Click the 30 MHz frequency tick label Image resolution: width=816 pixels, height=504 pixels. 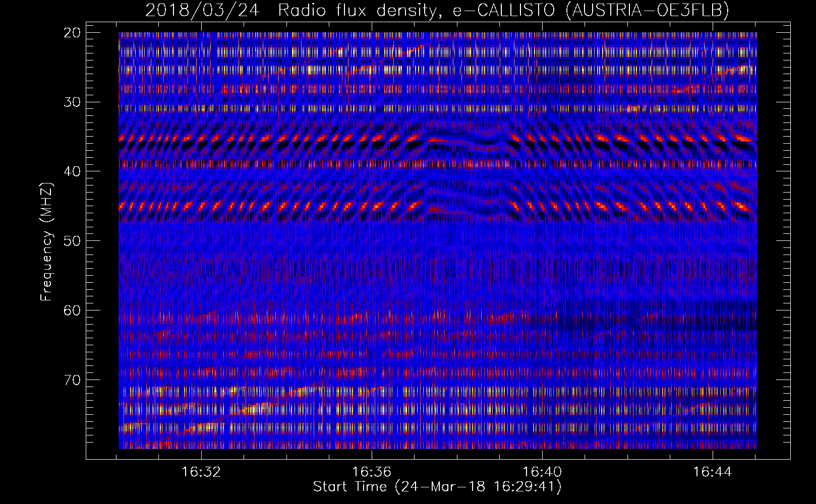72,102
